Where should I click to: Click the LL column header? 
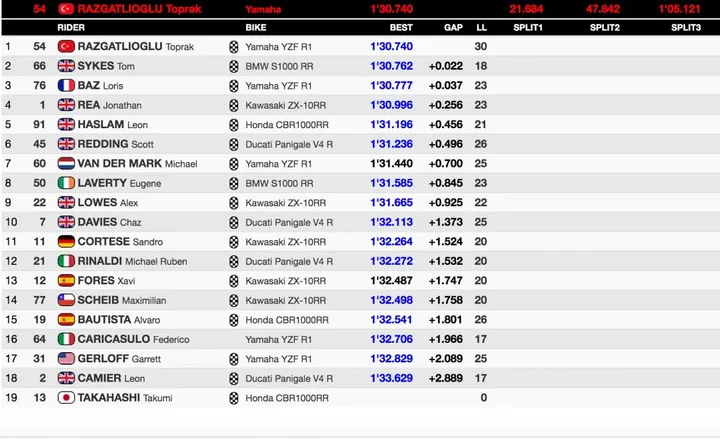pos(481,28)
